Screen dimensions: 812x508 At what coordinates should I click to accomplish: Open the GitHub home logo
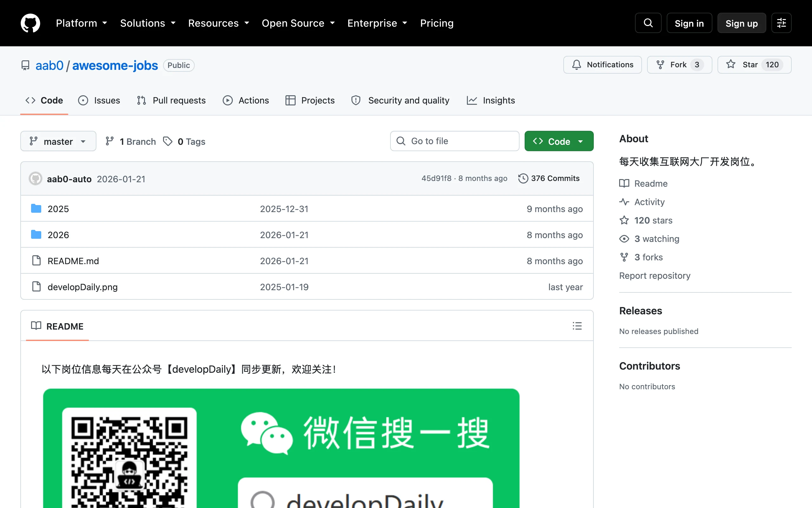tap(30, 23)
